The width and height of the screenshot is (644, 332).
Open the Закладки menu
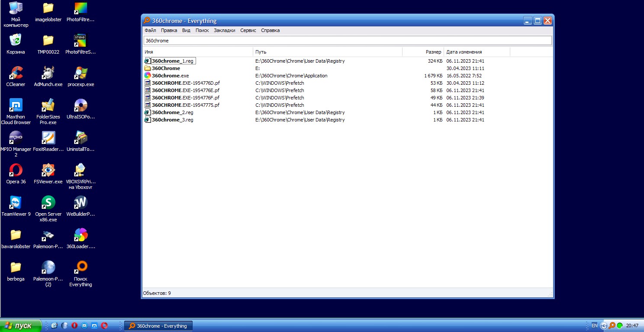coord(224,30)
